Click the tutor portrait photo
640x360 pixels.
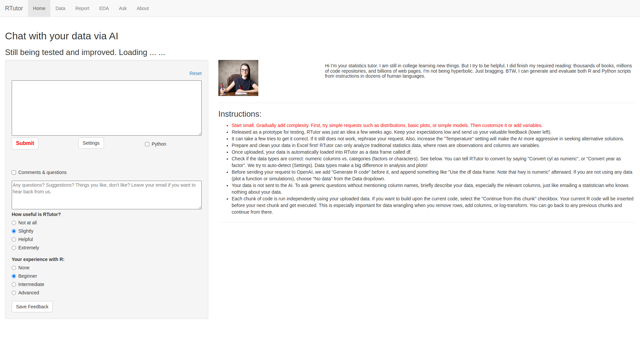pos(238,78)
